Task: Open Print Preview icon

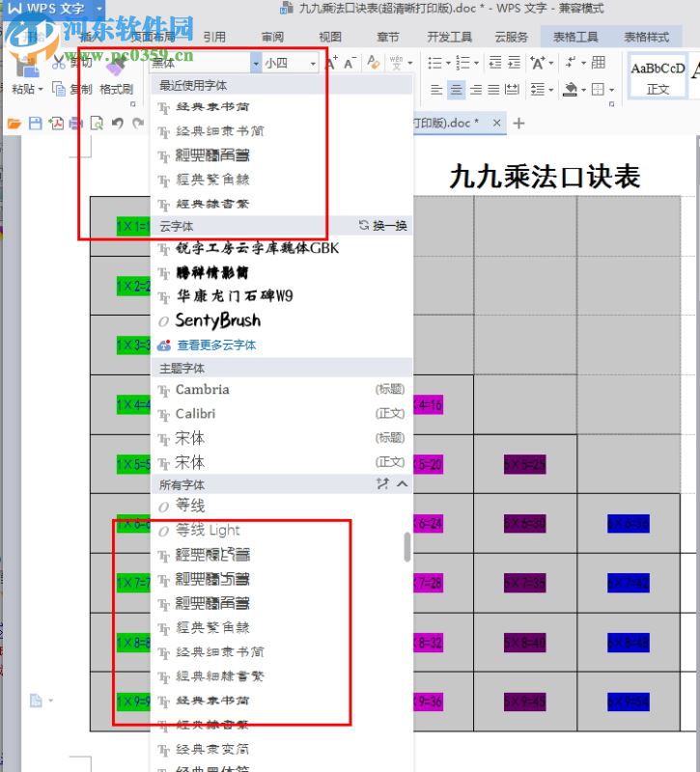Action: (98, 124)
